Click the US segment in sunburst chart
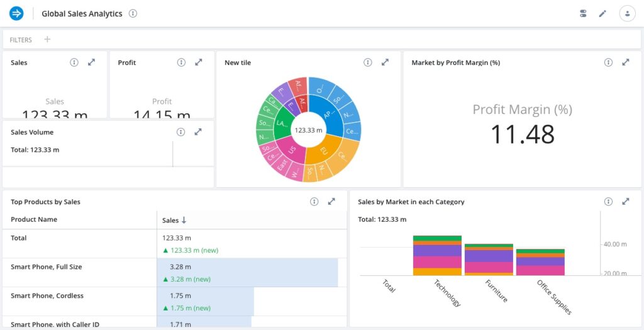Viewport: 644px width, 330px height. tap(292, 150)
